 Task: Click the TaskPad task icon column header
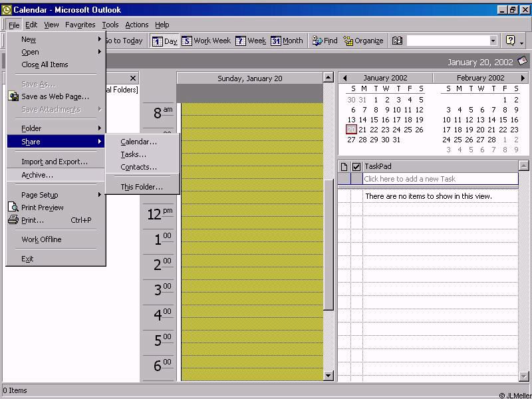(x=344, y=166)
